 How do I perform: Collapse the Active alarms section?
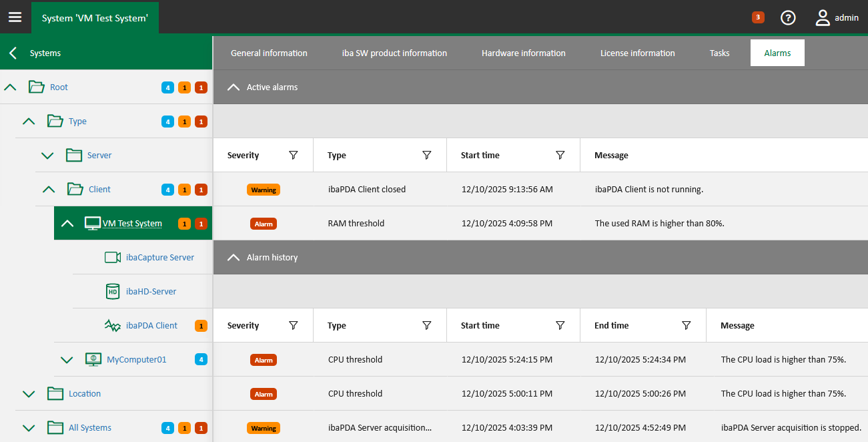pos(234,87)
